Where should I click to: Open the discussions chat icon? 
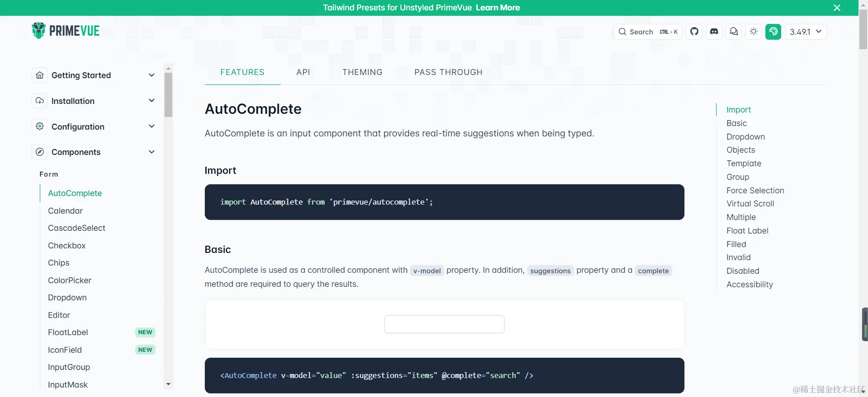(734, 32)
